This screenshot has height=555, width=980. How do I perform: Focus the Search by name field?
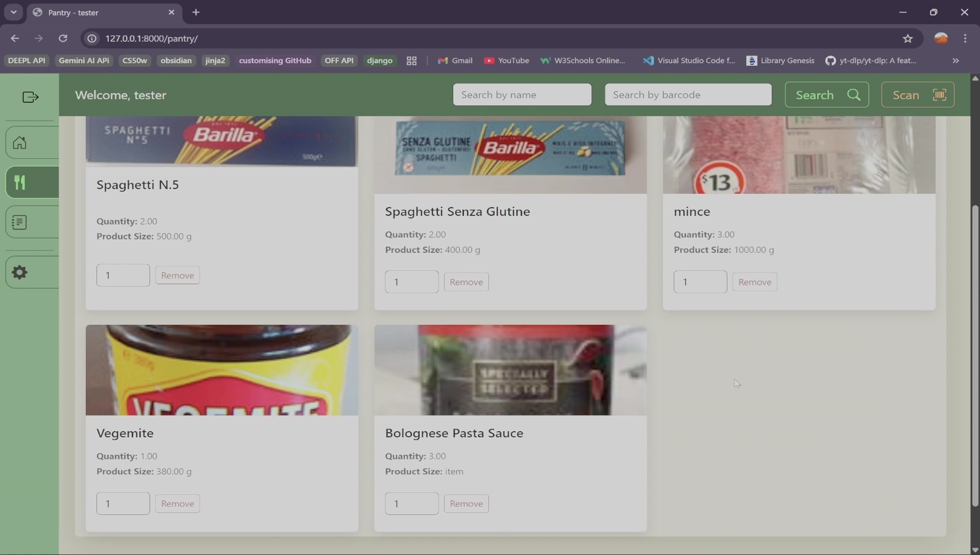(522, 95)
